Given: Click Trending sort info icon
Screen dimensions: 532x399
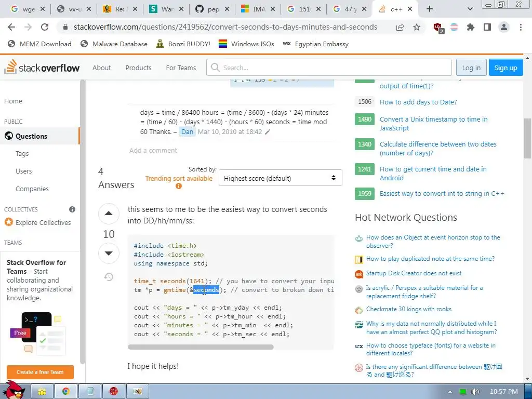Looking at the screenshot, I should click(179, 186).
